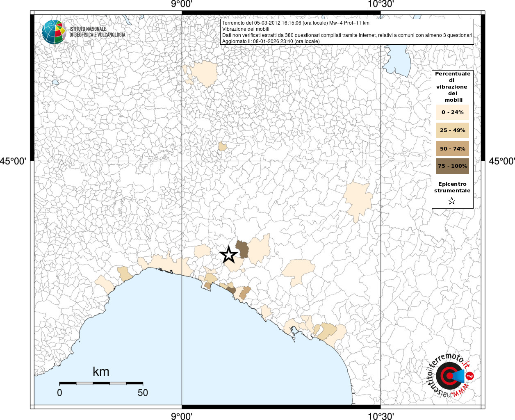The image size is (515, 420).
Task: Click the 'Terremoto del 05-03-2012' header line
Action: 296,23
